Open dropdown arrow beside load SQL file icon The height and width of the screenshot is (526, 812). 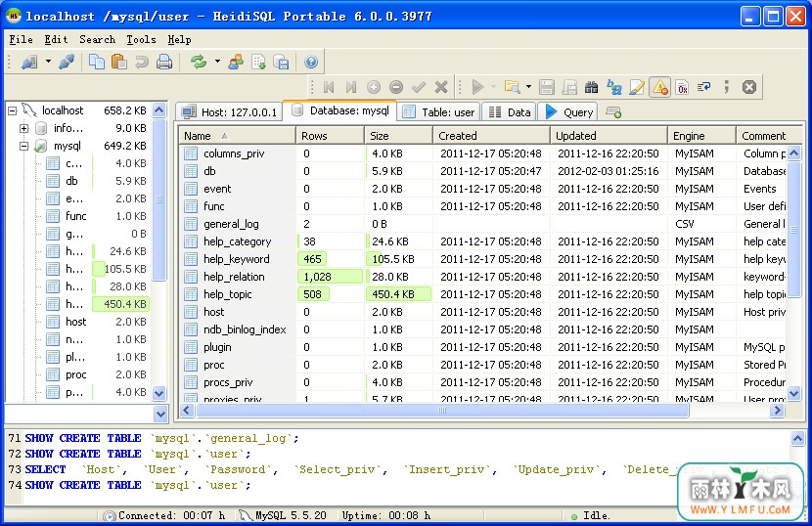tap(528, 86)
